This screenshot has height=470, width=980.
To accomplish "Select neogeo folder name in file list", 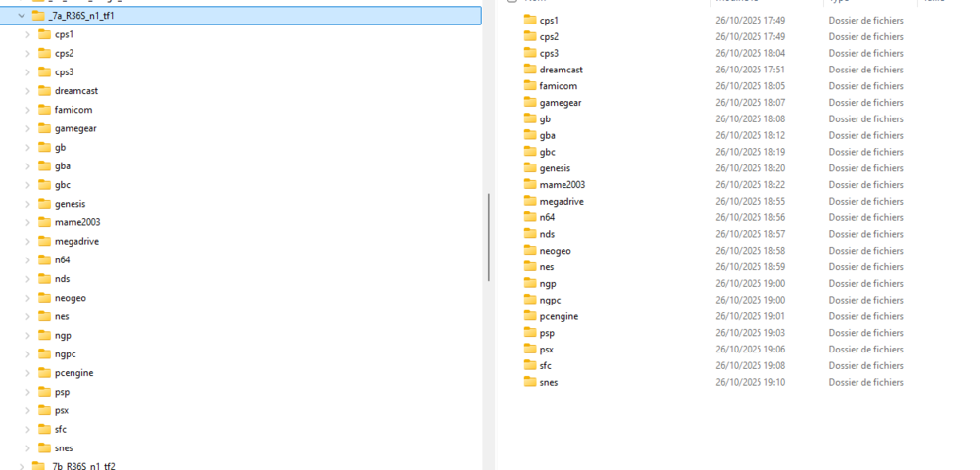I will 556,251.
